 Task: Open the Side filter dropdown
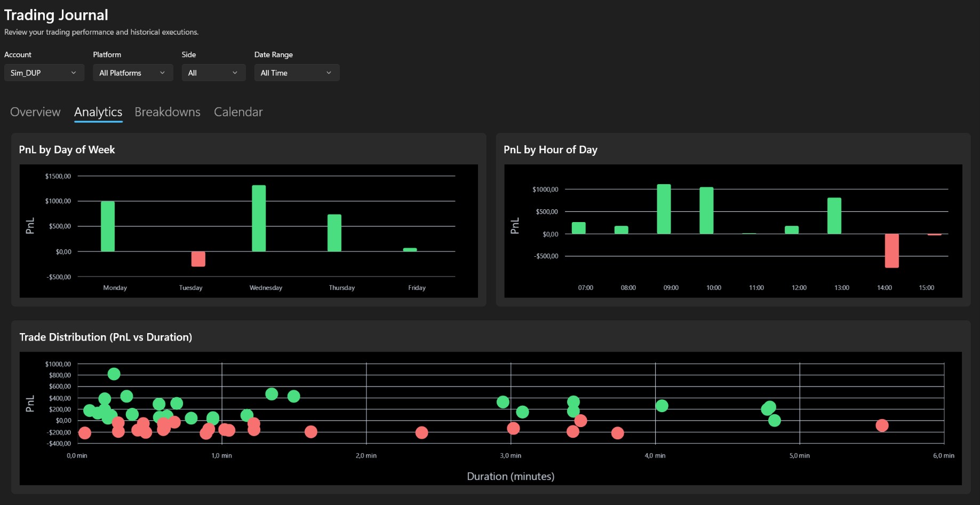tap(213, 73)
